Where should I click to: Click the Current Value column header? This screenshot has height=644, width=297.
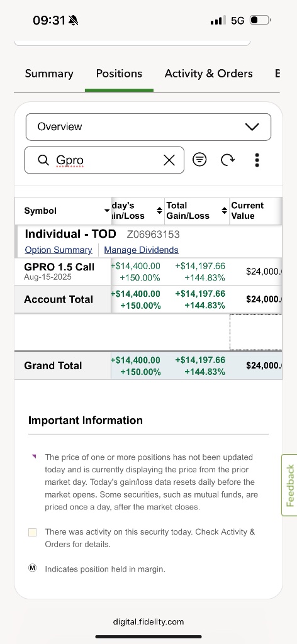click(248, 211)
